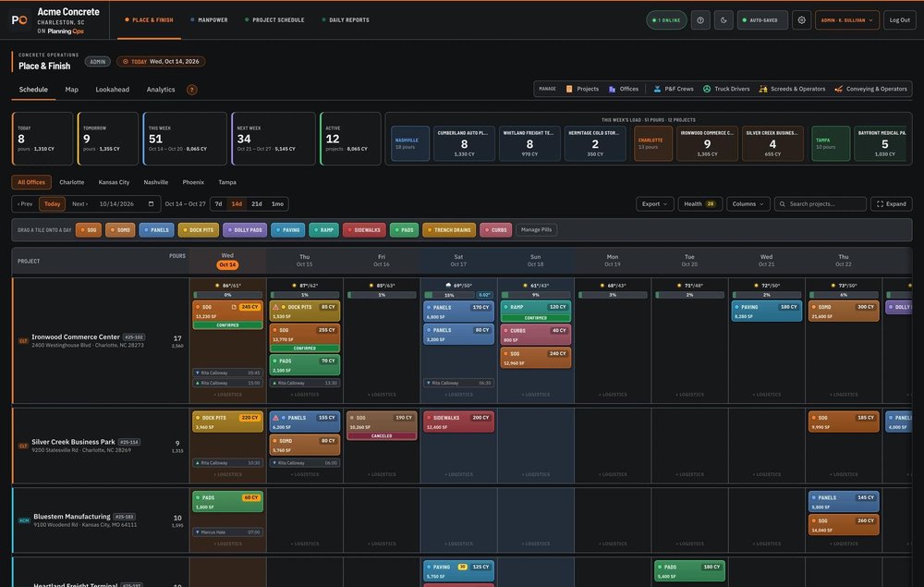This screenshot has width=924, height=587.
Task: Click the Acme Concrete PO logo
Action: [19, 20]
